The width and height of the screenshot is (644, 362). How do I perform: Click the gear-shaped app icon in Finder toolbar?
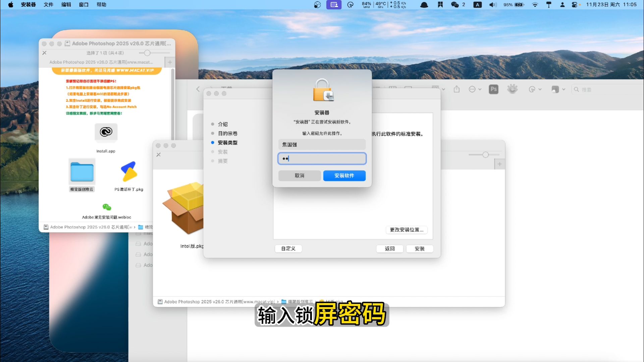[512, 89]
